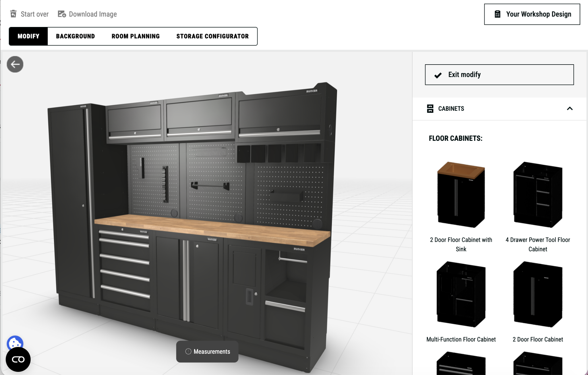Select the 4 Drawer Power Tool Floor Cabinet thumbnail
Viewport: 588px width, 375px height.
tap(538, 195)
